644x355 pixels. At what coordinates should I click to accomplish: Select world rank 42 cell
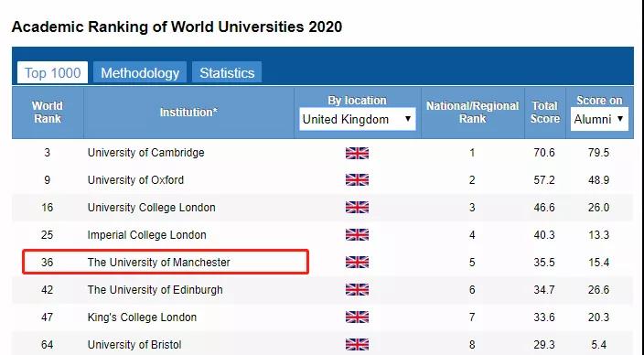pos(48,290)
